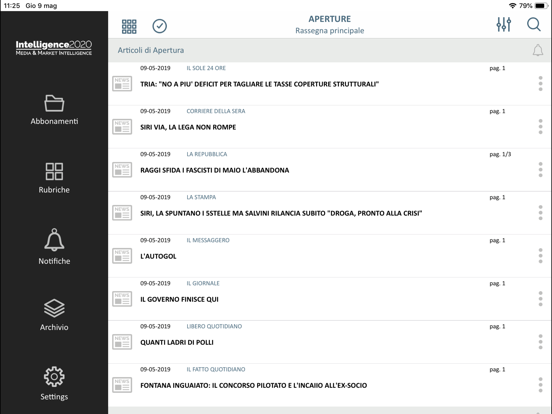Tap news icon of La Stampa article

tap(122, 213)
